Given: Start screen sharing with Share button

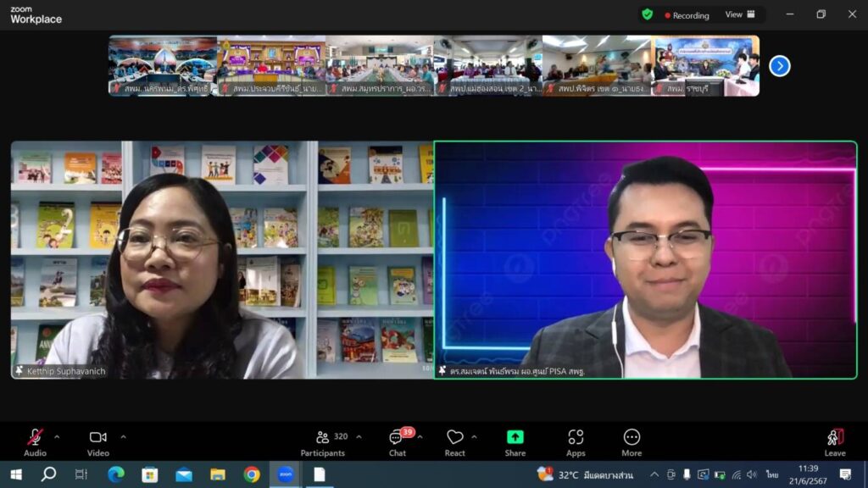Looking at the screenshot, I should click(x=515, y=443).
